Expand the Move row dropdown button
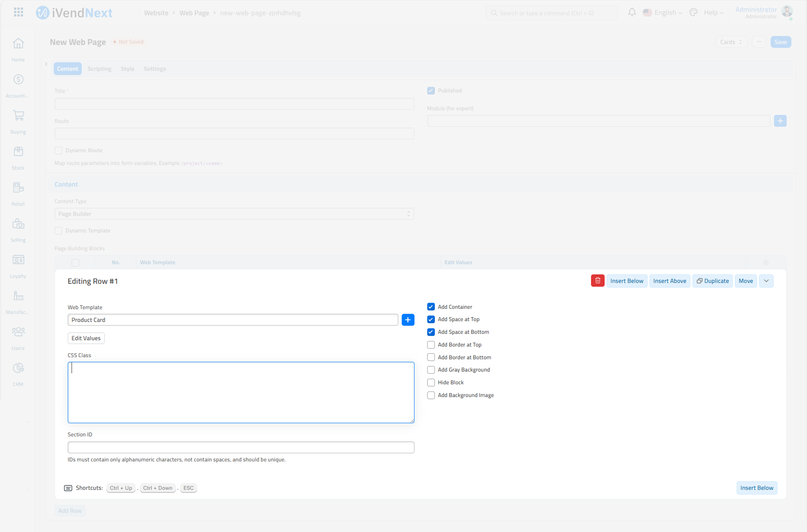The height and width of the screenshot is (532, 807). (x=766, y=281)
